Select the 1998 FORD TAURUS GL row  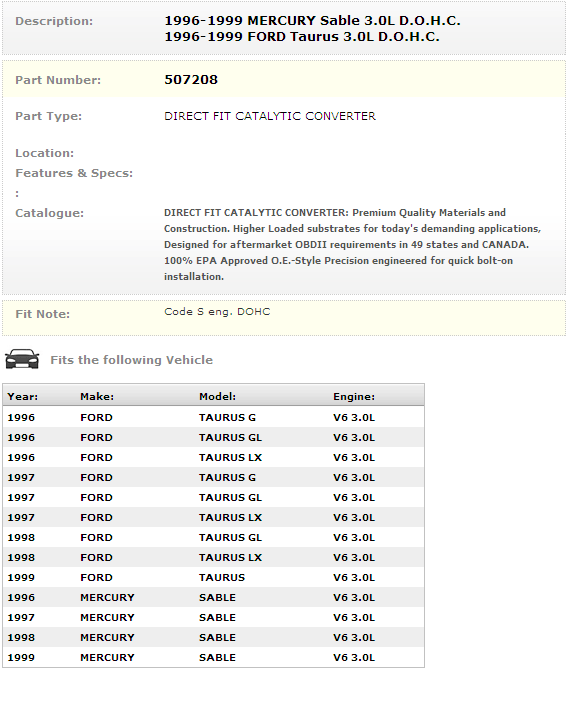[213, 537]
